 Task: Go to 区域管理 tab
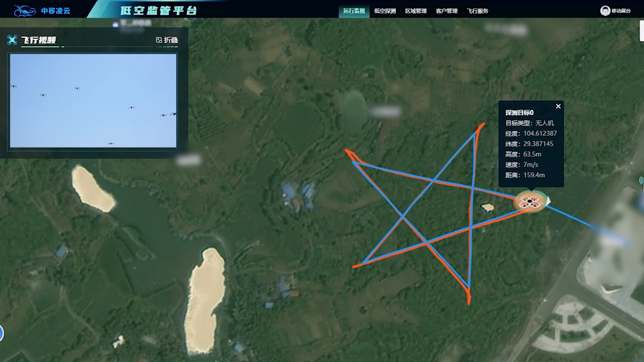pyautogui.click(x=416, y=11)
